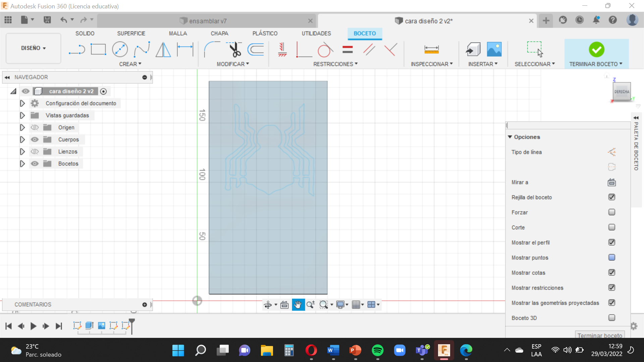Switch to the SÓLIDO tab
The image size is (644, 362).
[85, 34]
